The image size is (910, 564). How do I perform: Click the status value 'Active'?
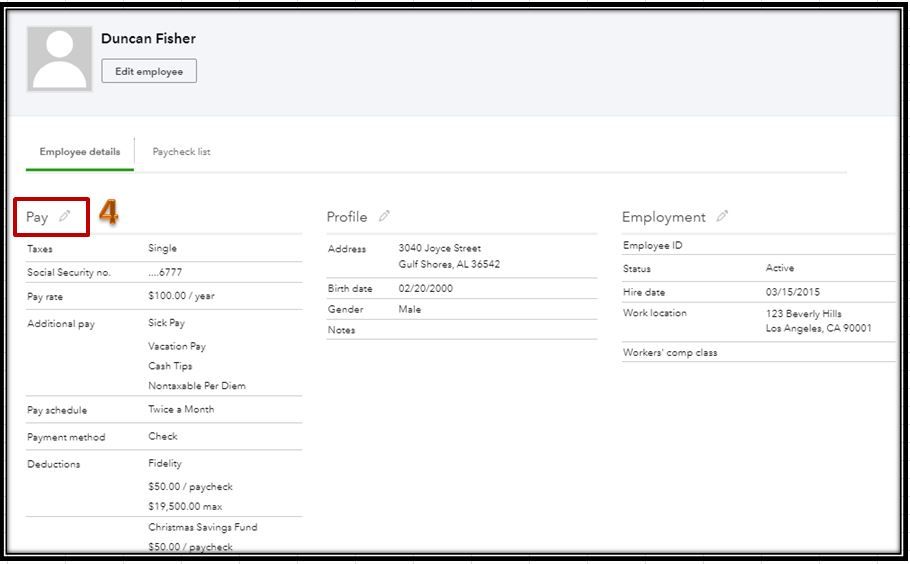tap(780, 268)
